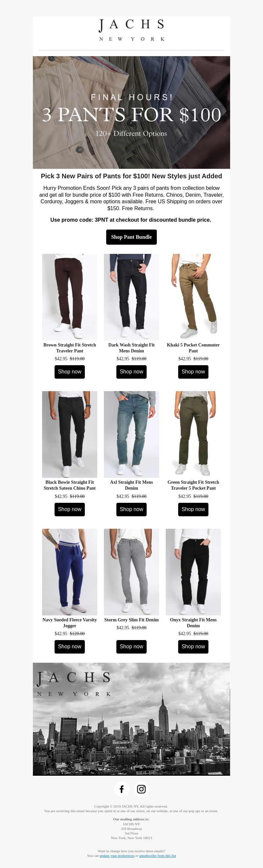This screenshot has width=263, height=868.
Task: Shop now for Brown Straight Fit Traveler Pant
Action: [x=69, y=372]
